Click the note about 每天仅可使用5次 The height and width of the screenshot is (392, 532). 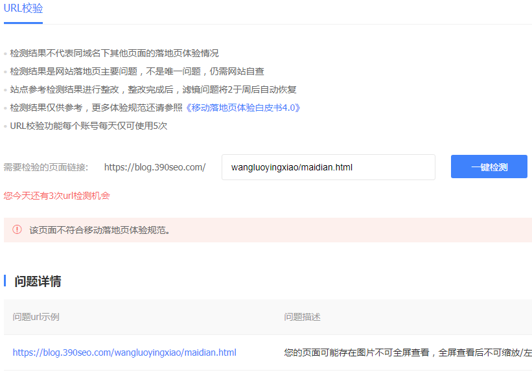pos(89,126)
